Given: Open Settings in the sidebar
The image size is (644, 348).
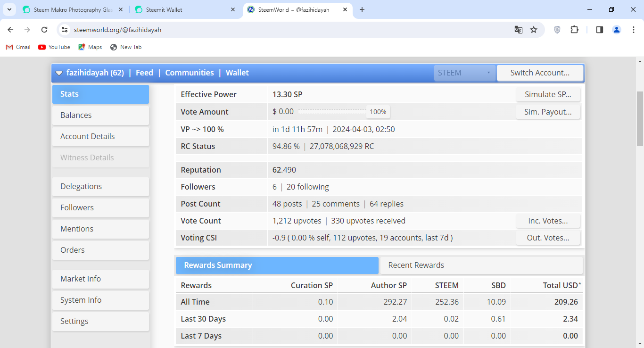Looking at the screenshot, I should tap(100, 322).
